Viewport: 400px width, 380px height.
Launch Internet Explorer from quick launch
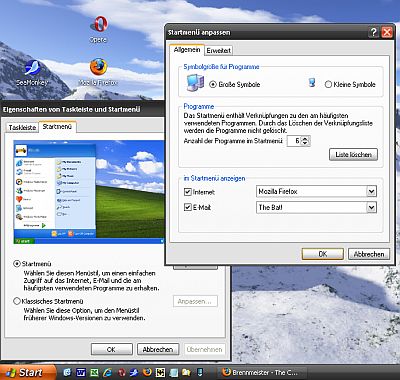click(x=107, y=372)
